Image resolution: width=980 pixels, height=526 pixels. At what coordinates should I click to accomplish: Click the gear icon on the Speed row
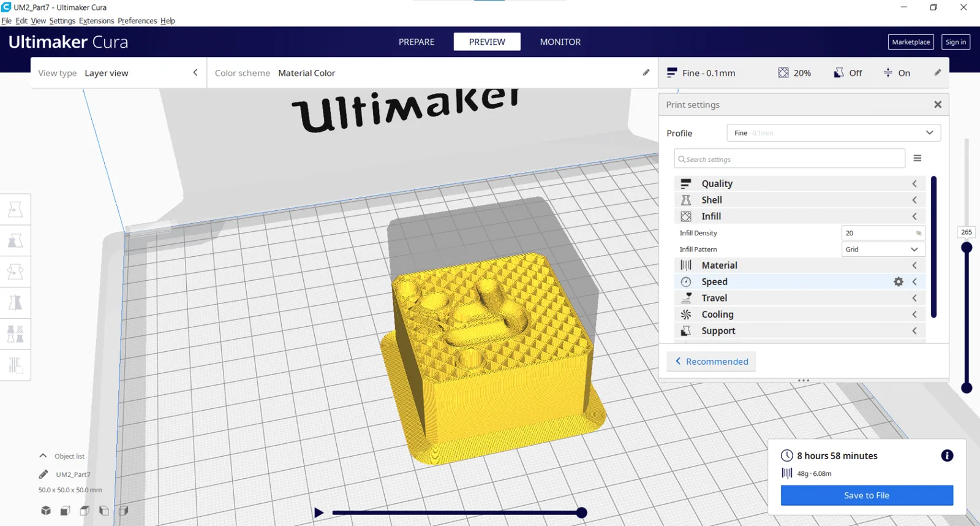[x=899, y=281]
